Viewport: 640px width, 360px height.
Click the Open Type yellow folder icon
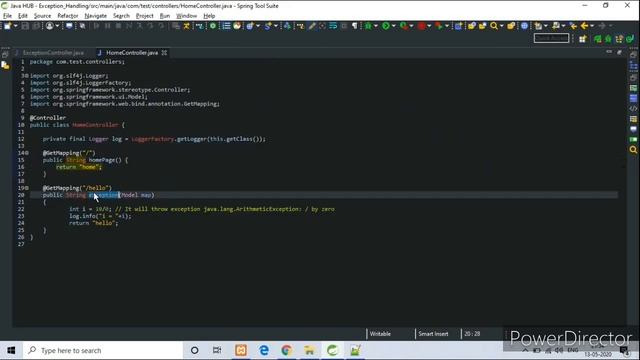(471, 26)
